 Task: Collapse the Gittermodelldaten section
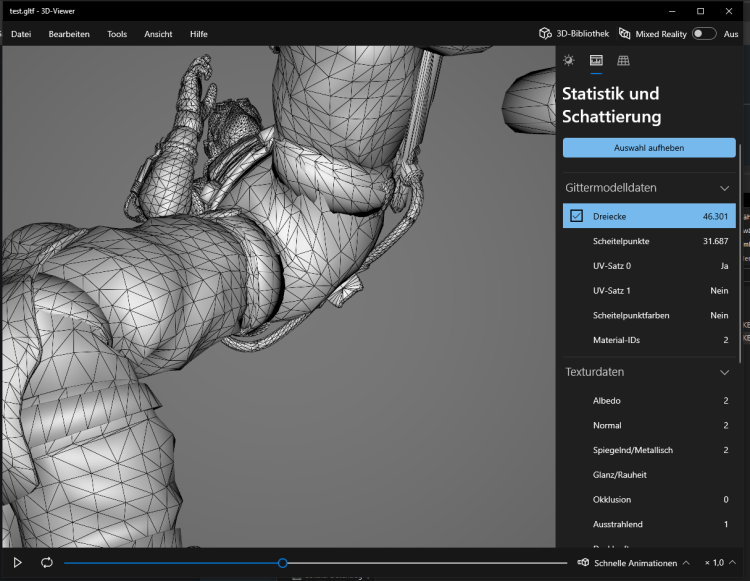coord(725,187)
